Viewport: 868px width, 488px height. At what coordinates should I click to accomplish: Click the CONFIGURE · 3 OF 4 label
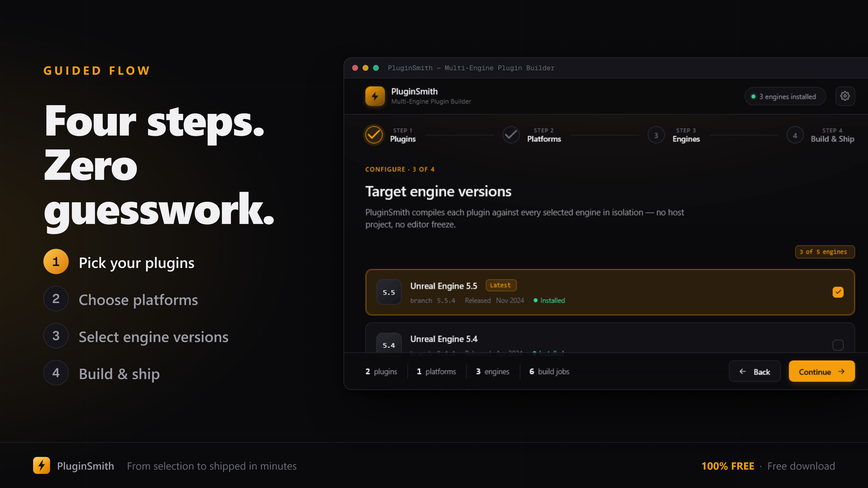click(400, 169)
